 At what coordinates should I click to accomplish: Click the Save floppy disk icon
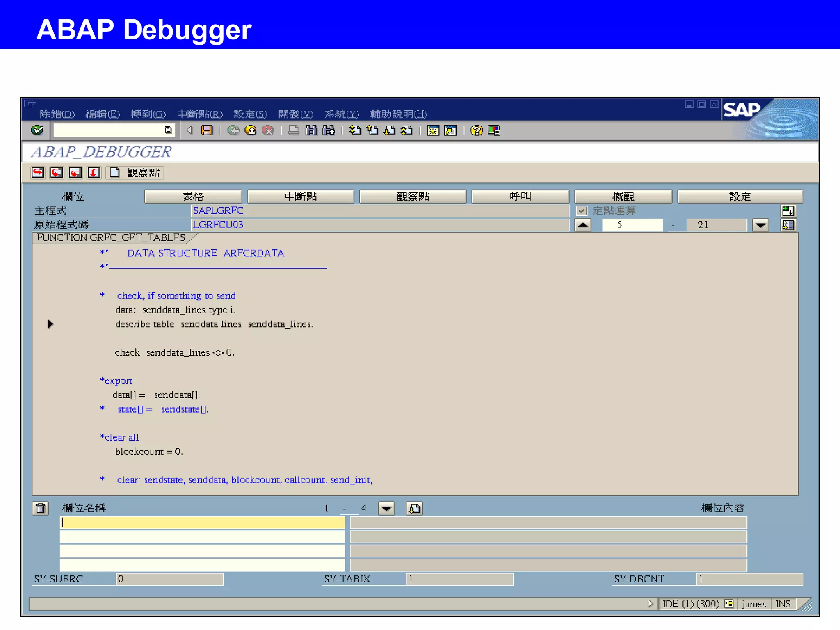pyautogui.click(x=207, y=130)
